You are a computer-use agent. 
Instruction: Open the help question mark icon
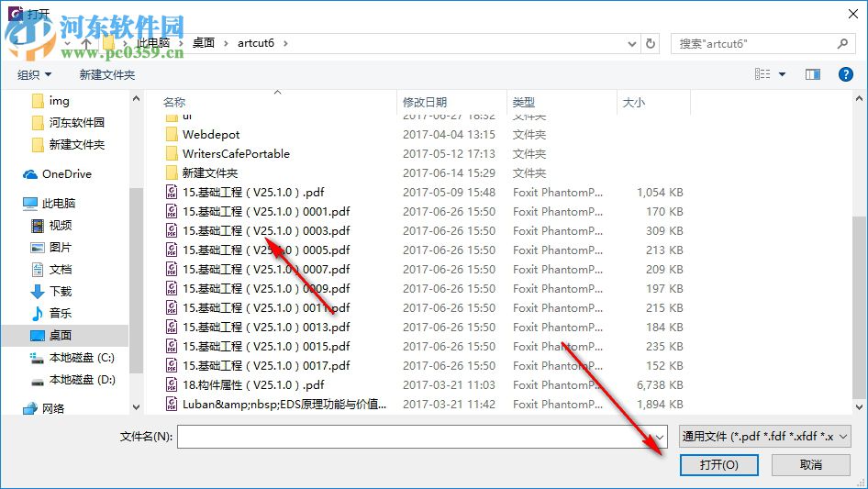tap(845, 74)
